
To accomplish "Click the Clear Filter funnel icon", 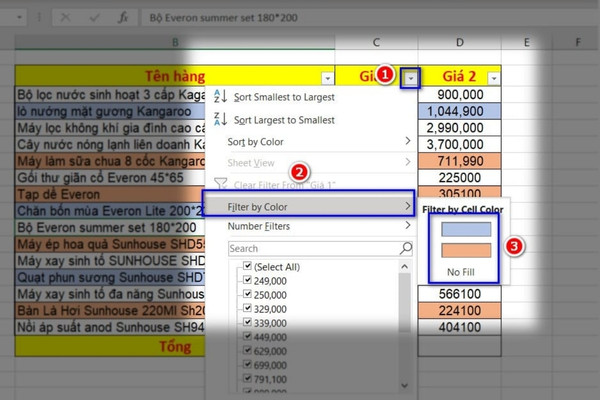I will point(221,184).
